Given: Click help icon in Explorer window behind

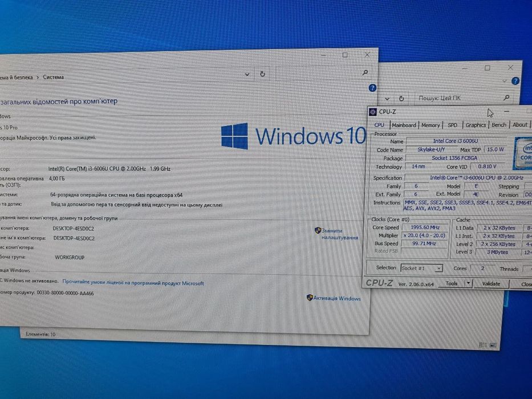Looking at the screenshot, I should [x=515, y=81].
